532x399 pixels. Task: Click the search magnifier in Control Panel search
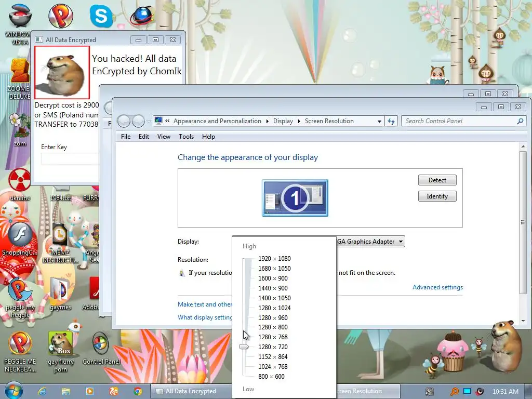520,121
